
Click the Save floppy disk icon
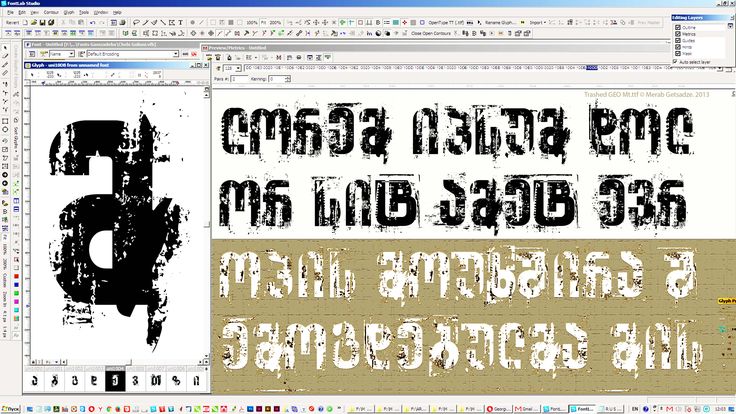(x=42, y=23)
